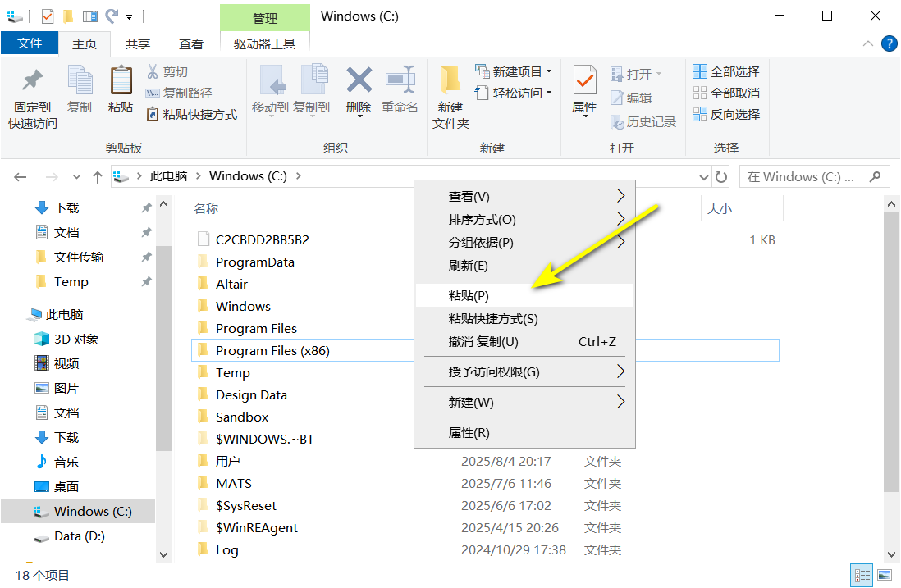Click the Refresh button beside address bar
901x588 pixels.
[x=721, y=177]
